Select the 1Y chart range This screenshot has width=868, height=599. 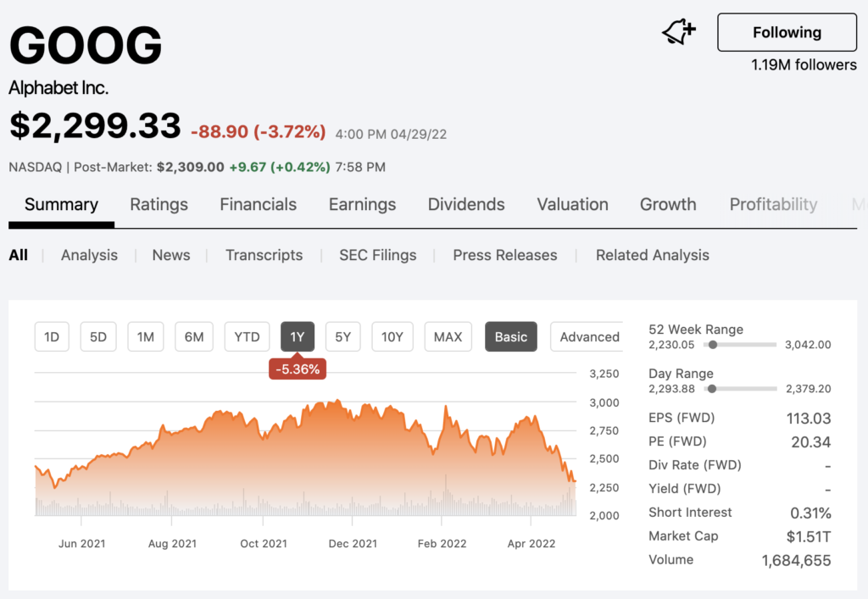point(298,337)
